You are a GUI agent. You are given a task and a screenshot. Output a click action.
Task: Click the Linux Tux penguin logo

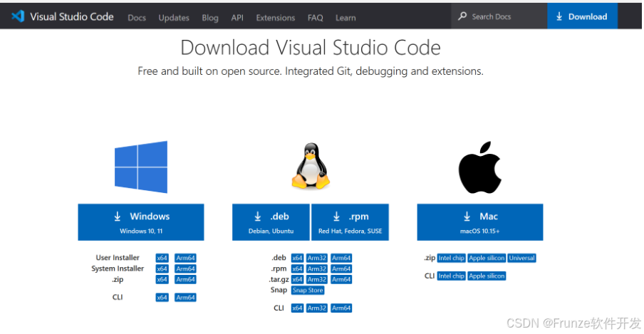tap(311, 166)
